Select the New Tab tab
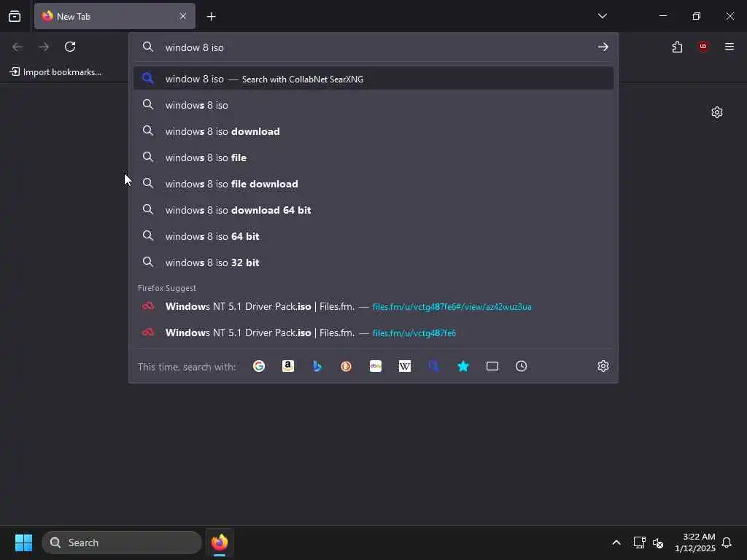The width and height of the screenshot is (747, 560). click(x=115, y=16)
